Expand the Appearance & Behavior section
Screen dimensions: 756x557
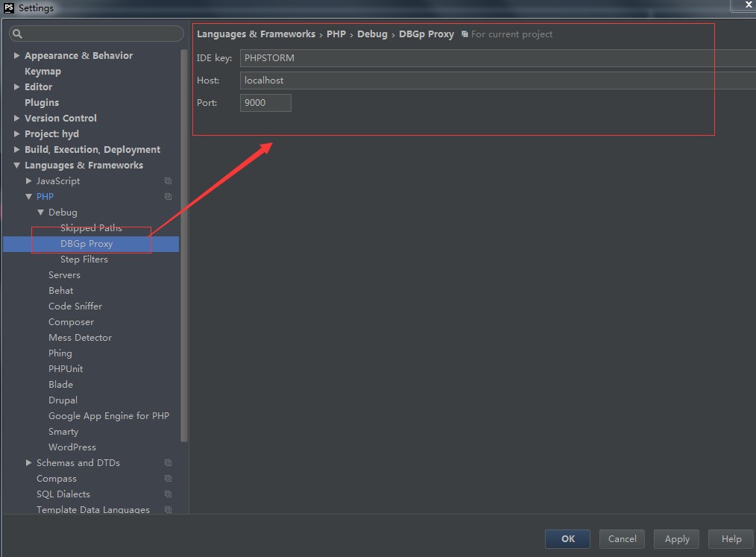(16, 56)
